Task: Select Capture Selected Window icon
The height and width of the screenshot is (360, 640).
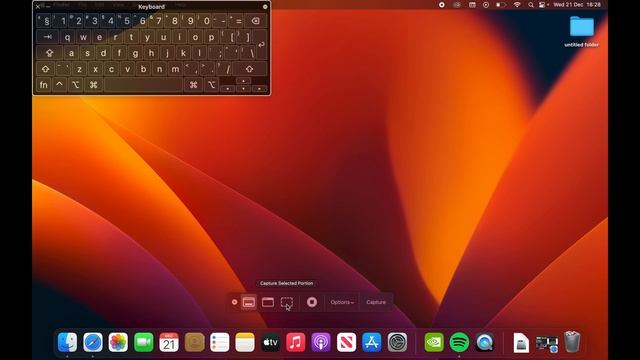Action: [x=268, y=302]
